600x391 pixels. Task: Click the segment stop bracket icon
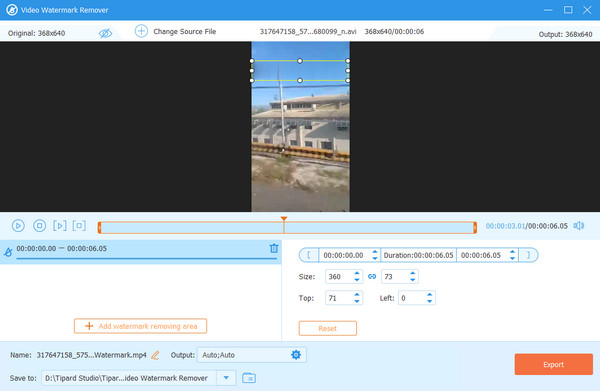79,226
